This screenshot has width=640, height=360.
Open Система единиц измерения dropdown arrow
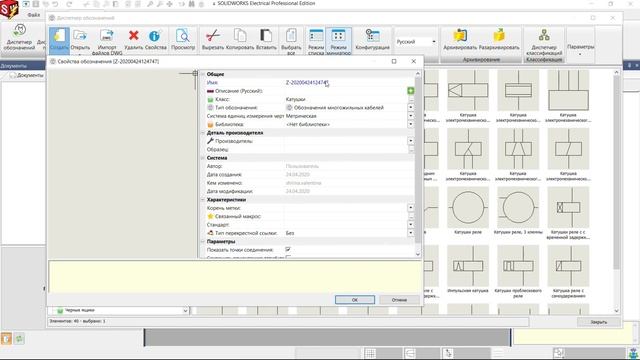(411, 116)
